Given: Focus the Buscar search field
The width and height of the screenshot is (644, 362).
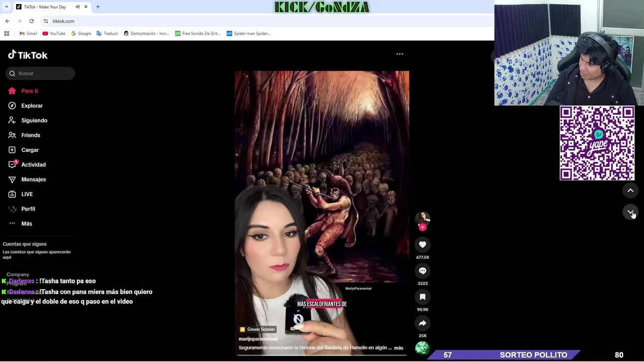Looking at the screenshot, I should coord(41,73).
